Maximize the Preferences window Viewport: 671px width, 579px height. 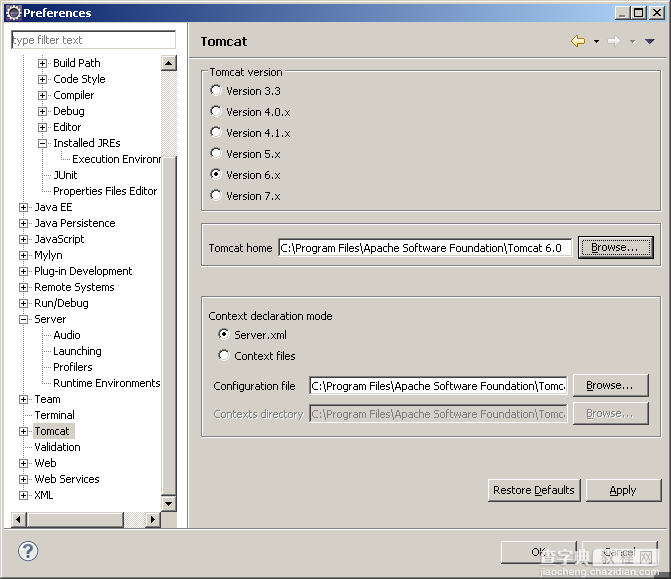click(639, 13)
